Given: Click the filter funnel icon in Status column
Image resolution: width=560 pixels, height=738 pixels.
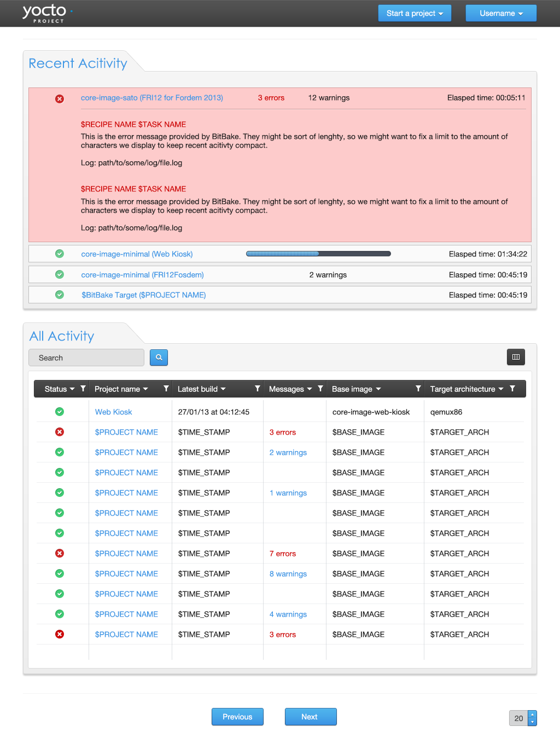Looking at the screenshot, I should (x=83, y=389).
